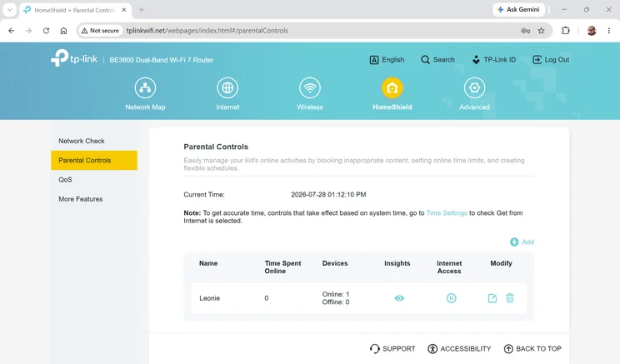Go back in browser history
The width and height of the screenshot is (620, 364).
[x=11, y=31]
